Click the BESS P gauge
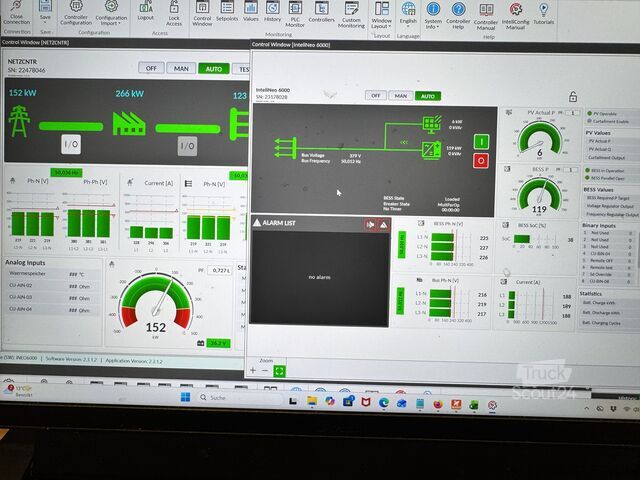 [539, 195]
